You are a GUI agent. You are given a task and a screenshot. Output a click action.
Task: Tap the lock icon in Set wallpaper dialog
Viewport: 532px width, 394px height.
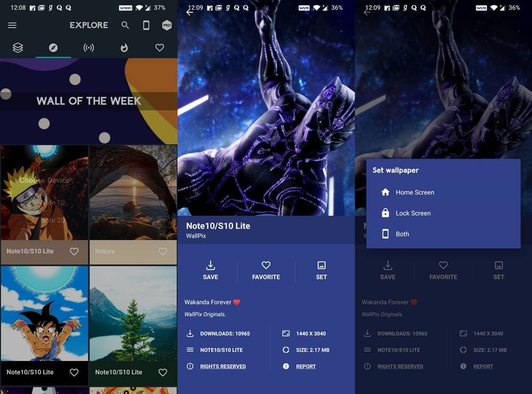click(385, 213)
